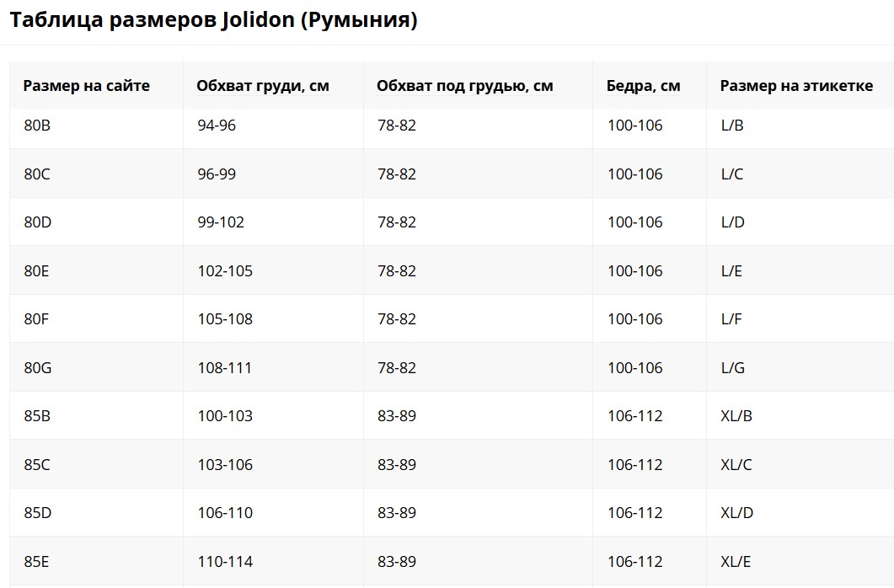The image size is (894, 588).
Task: Click the "Размер на этикетке" column header
Action: pyautogui.click(x=795, y=86)
